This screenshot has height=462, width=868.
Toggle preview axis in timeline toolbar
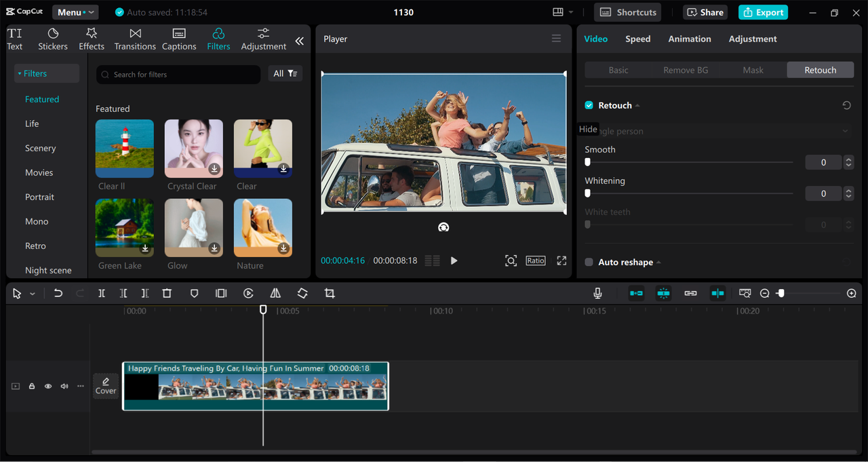[717, 293]
